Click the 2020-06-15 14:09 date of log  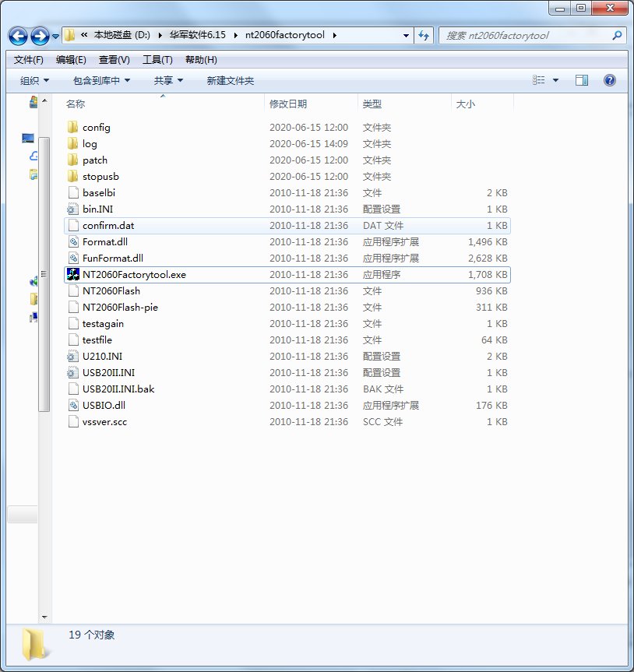[x=308, y=143]
